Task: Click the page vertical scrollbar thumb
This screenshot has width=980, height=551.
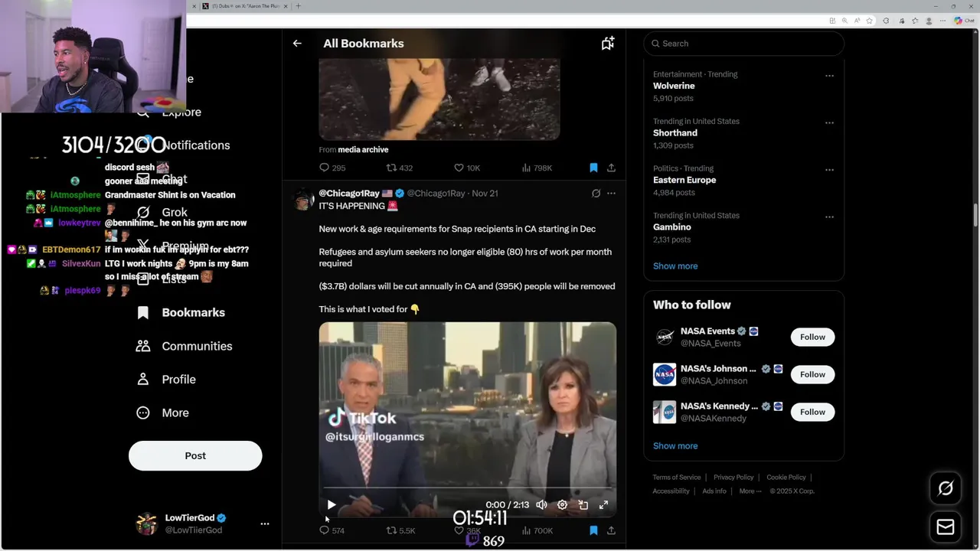Action: click(975, 216)
